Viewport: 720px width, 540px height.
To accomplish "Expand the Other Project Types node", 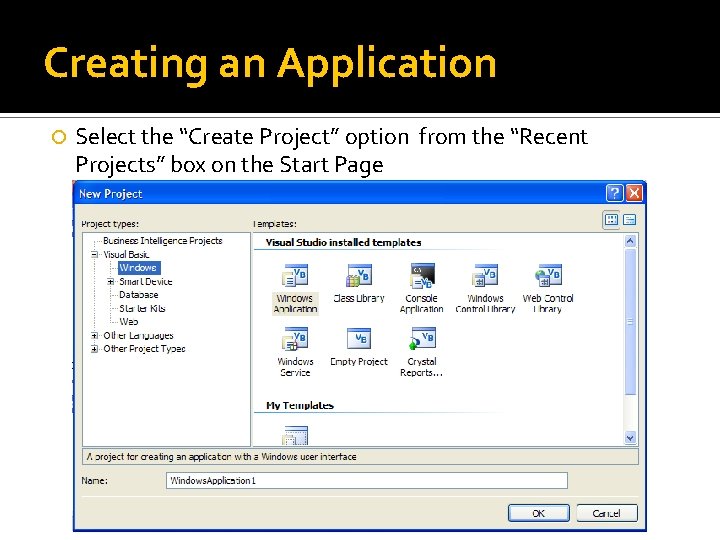I will [94, 349].
